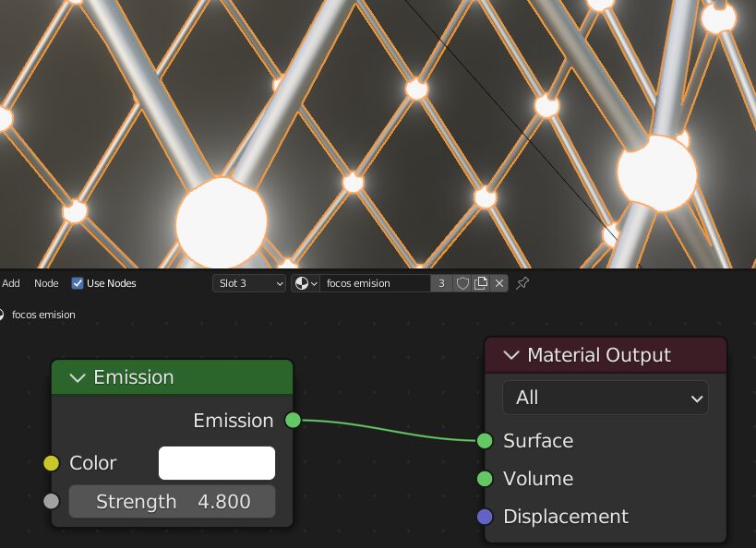Click the purple Displacement socket
756x548 pixels.
(x=485, y=517)
